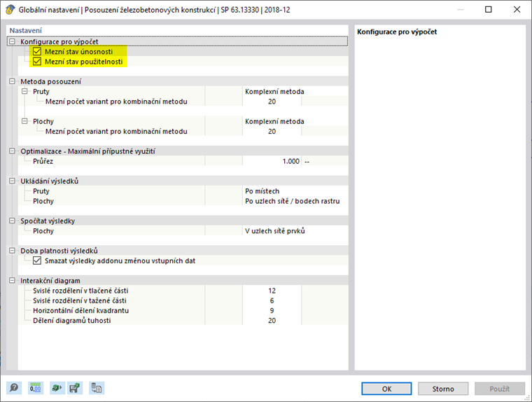Click Konfigurace pro výpočet heading in right panel
This screenshot has height=402, width=532.
pyautogui.click(x=397, y=32)
